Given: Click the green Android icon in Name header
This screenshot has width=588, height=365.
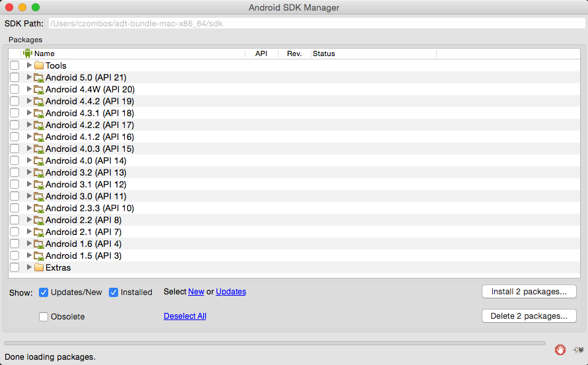Looking at the screenshot, I should pyautogui.click(x=28, y=53).
